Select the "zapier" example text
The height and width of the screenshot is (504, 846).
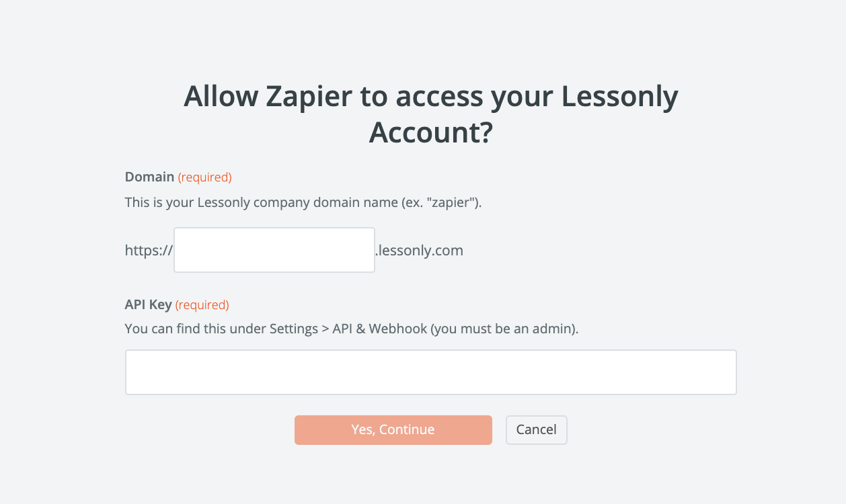pyautogui.click(x=454, y=202)
